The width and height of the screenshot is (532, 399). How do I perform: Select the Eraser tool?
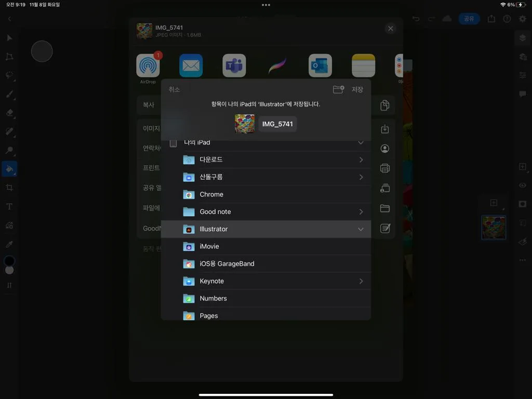tap(9, 113)
